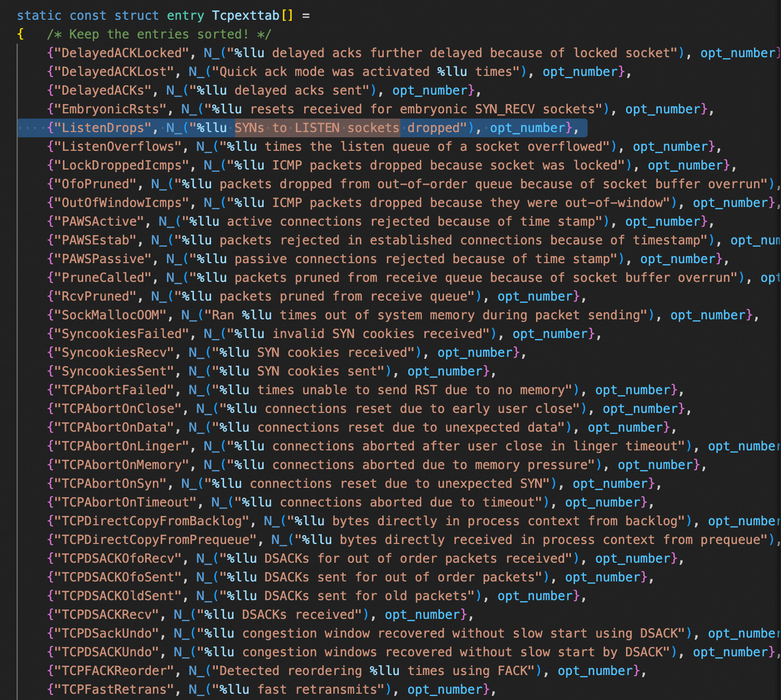The width and height of the screenshot is (781, 700).
Task: Click the opening yellow curly brace of the array
Action: (x=20, y=34)
